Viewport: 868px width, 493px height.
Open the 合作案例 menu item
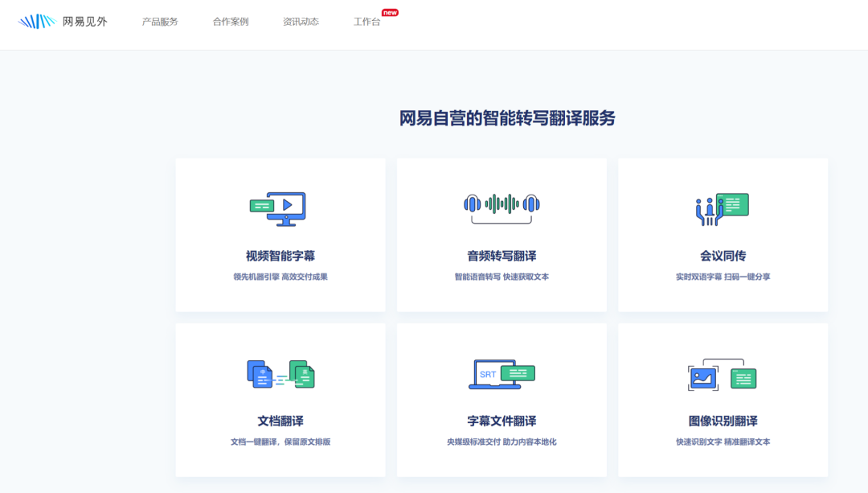[231, 22]
